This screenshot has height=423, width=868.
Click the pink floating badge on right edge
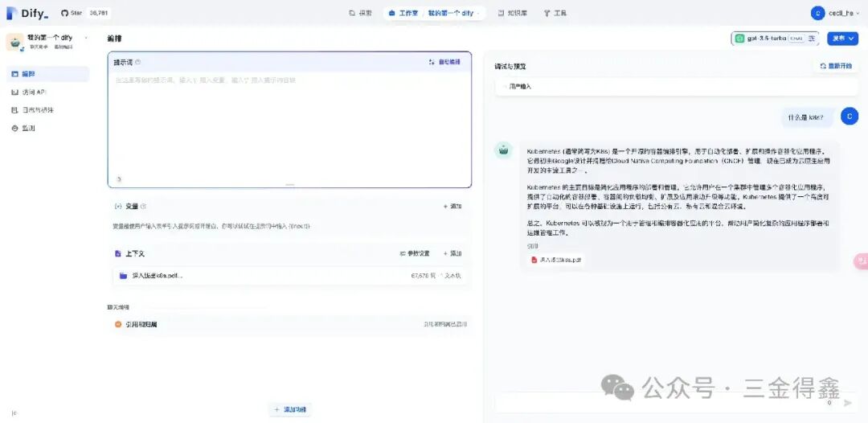pyautogui.click(x=862, y=261)
